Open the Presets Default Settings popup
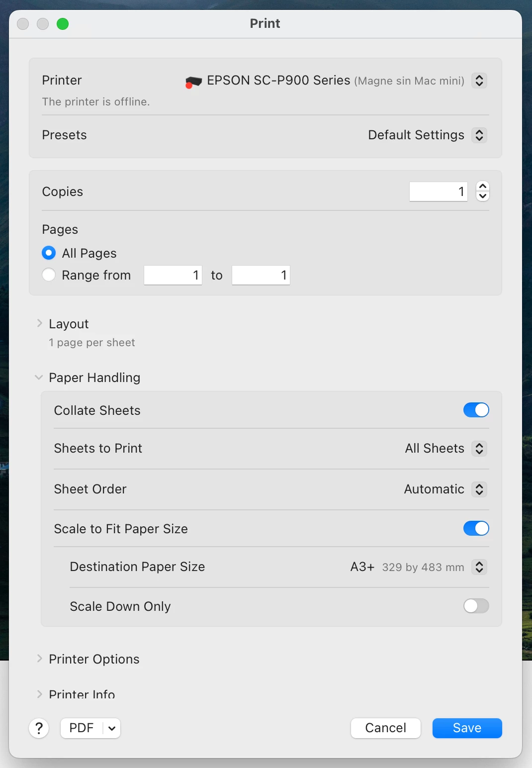Image resolution: width=532 pixels, height=768 pixels. coord(479,135)
